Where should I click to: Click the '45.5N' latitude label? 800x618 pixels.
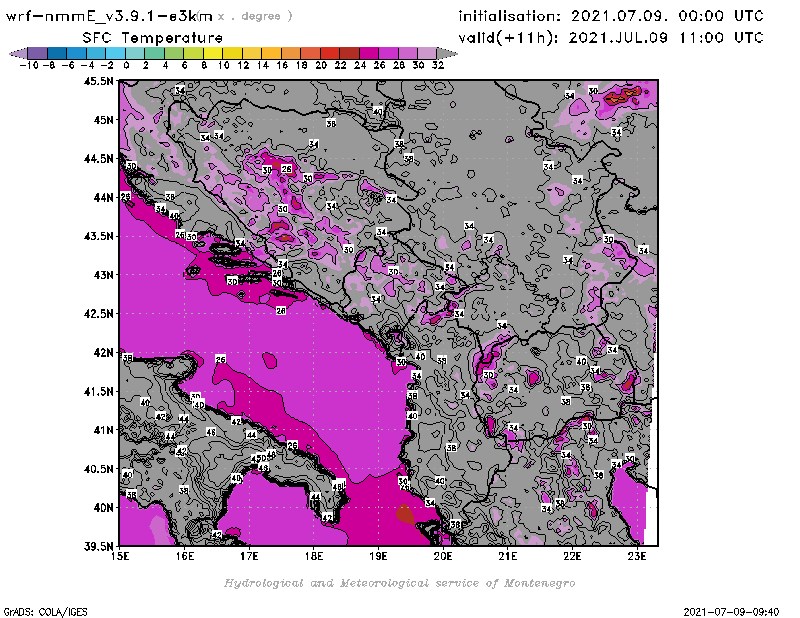tap(98, 81)
